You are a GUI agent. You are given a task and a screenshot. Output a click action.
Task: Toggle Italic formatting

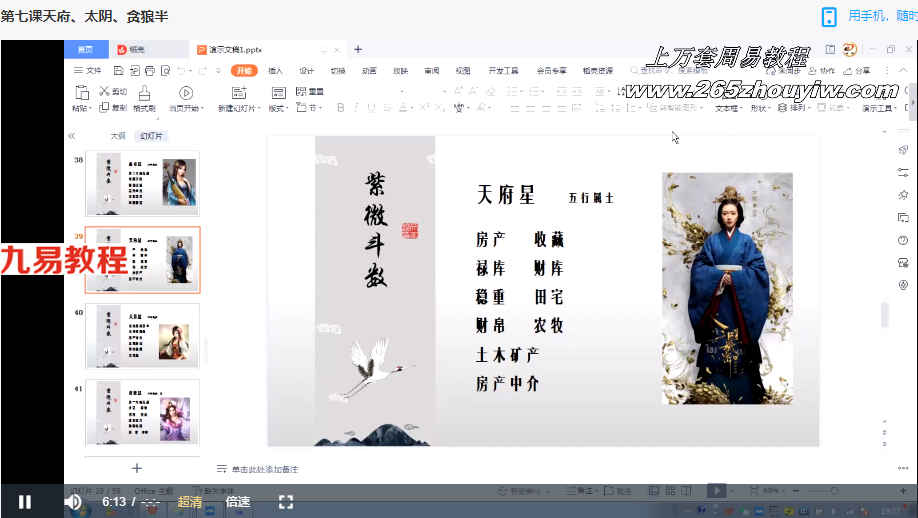click(356, 108)
